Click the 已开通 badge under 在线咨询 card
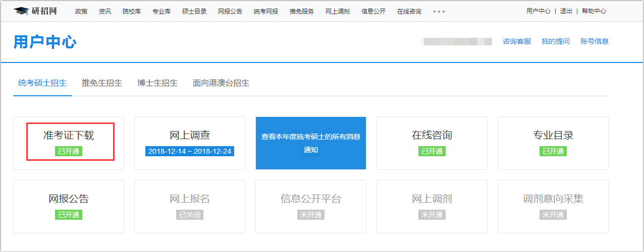644x252 pixels. pyautogui.click(x=432, y=151)
